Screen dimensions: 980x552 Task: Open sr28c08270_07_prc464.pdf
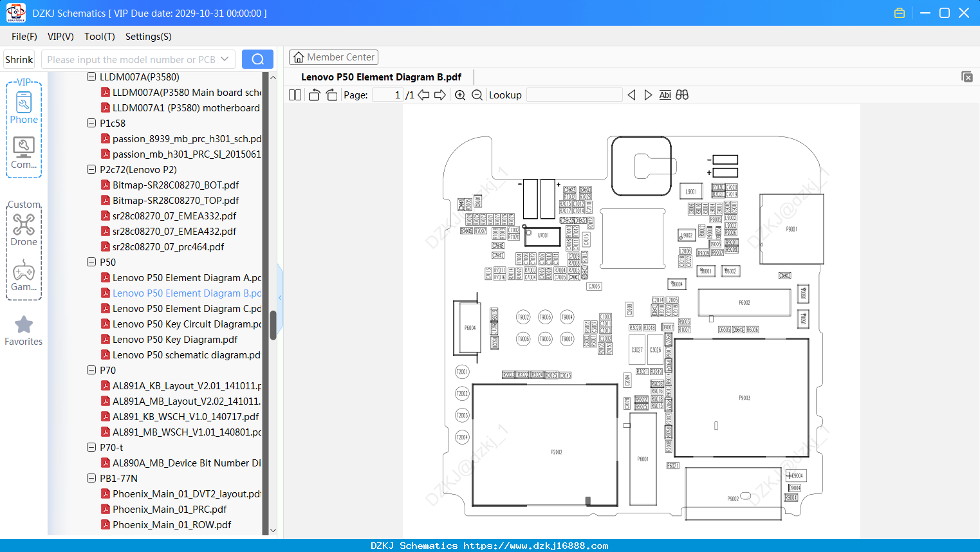click(x=169, y=247)
